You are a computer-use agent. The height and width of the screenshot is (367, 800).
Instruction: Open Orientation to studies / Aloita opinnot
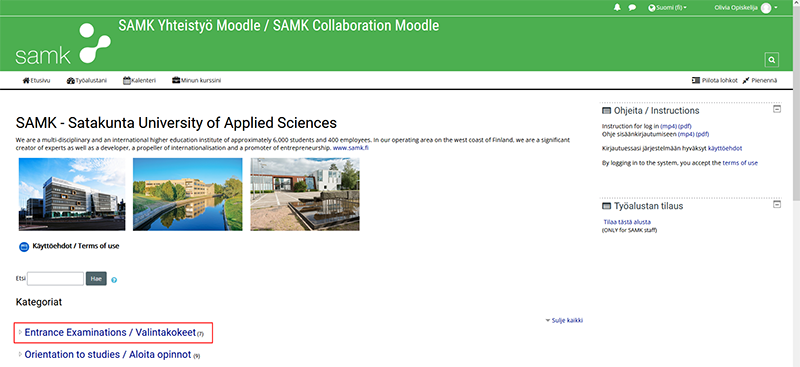coord(108,354)
